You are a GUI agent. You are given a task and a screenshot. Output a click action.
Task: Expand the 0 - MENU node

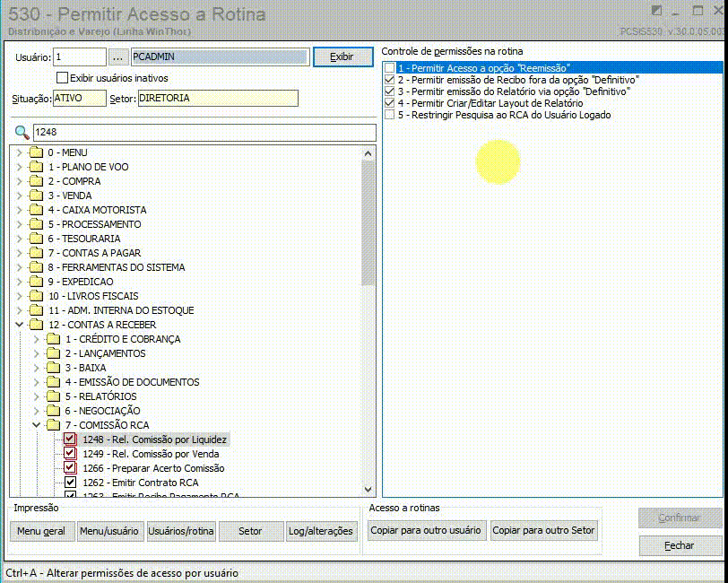point(20,152)
